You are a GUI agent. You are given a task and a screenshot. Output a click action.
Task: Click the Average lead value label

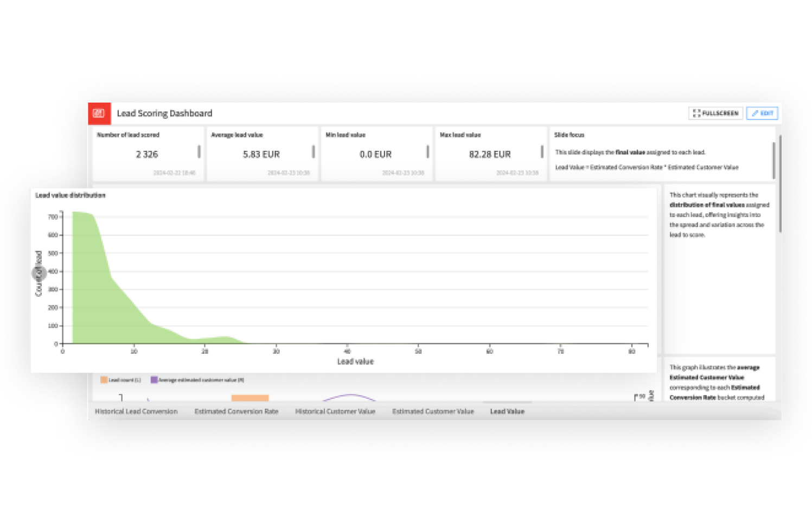pos(237,135)
